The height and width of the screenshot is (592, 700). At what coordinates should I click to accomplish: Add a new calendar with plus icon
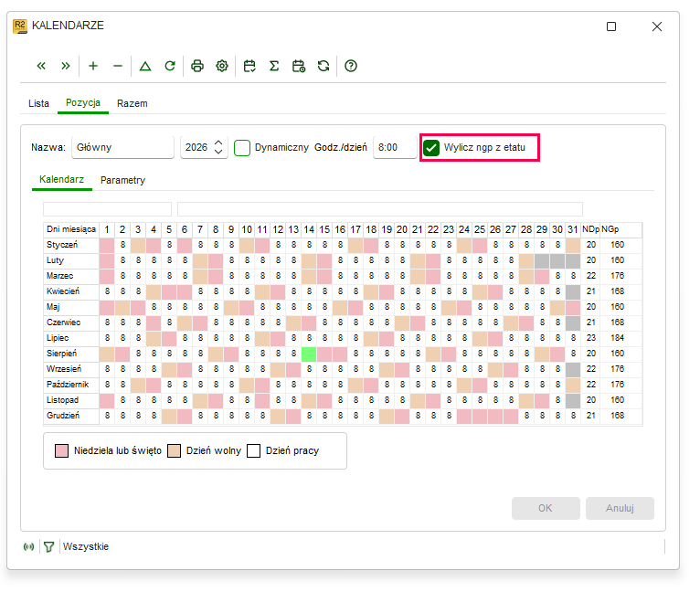[93, 66]
